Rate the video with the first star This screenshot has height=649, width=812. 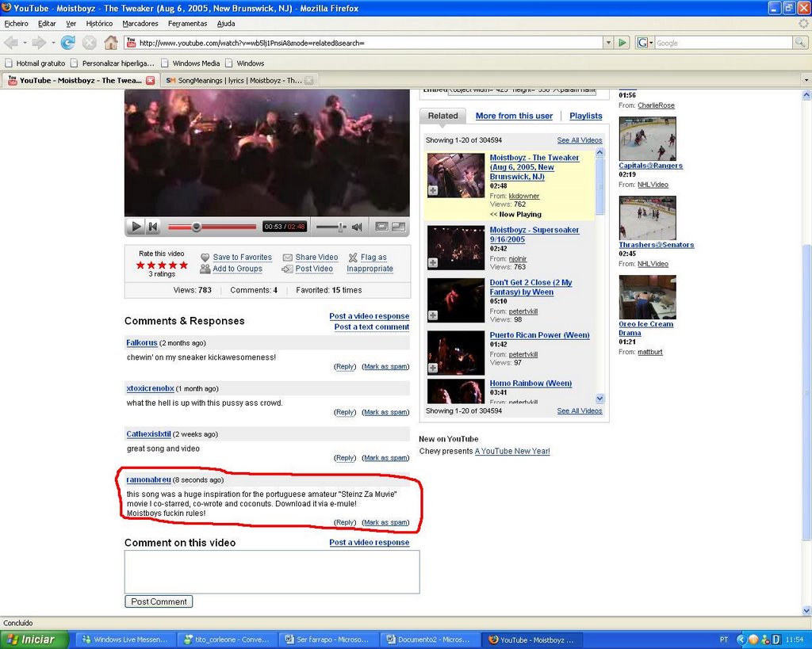coord(140,265)
